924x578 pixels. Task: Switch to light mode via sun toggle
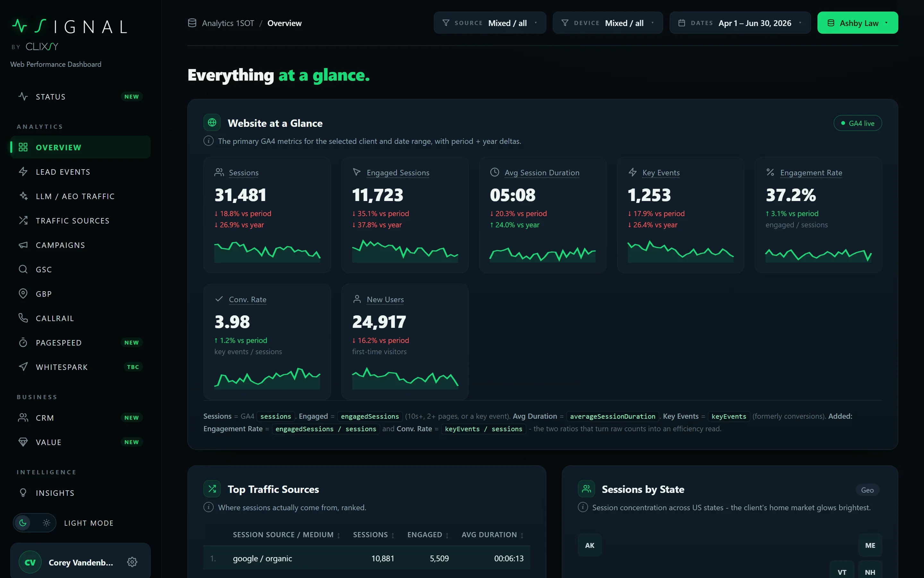[x=47, y=522]
